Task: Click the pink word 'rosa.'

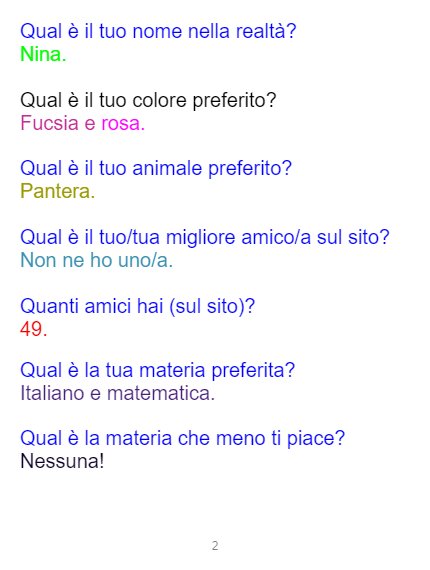Action: pos(123,124)
